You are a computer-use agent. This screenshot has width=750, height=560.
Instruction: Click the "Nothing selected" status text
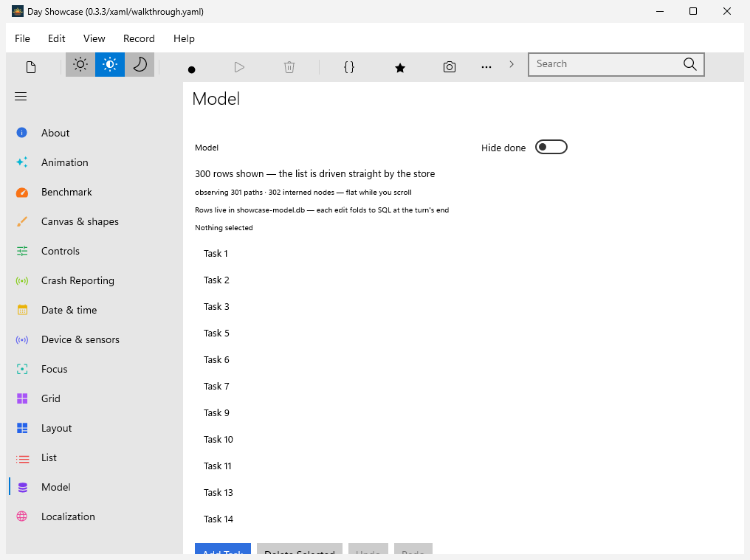224,228
